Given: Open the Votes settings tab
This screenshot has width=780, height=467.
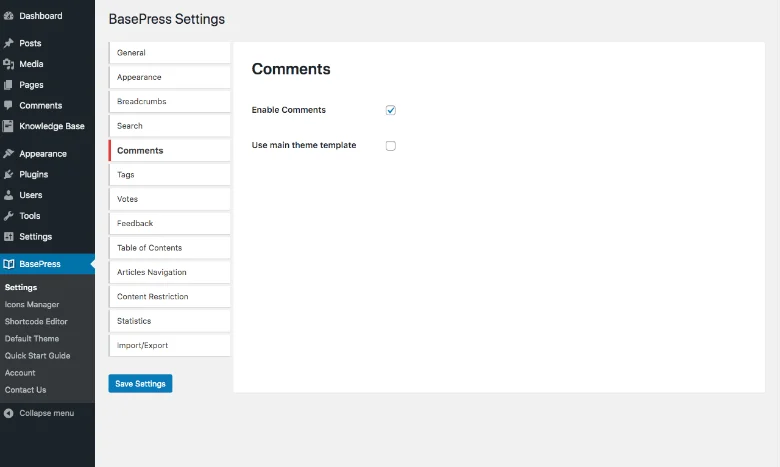Looking at the screenshot, I should (170, 199).
